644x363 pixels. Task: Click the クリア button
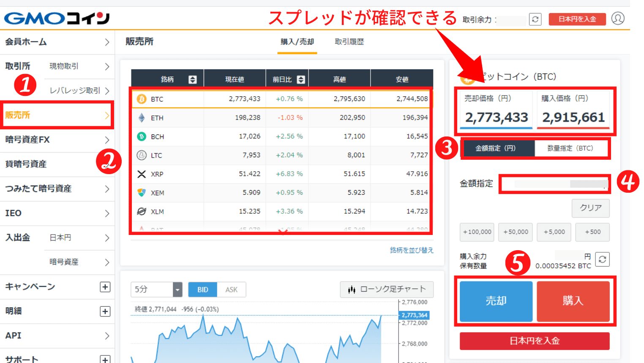click(x=590, y=208)
